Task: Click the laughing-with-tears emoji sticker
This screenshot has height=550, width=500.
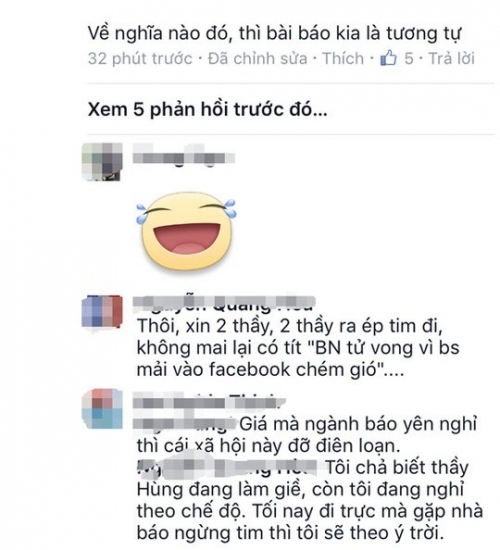Action: point(186,231)
